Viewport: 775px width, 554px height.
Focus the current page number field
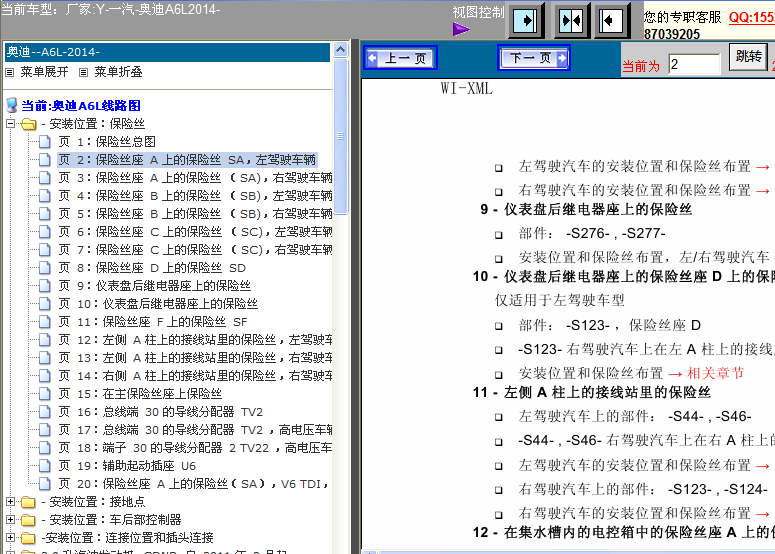694,64
